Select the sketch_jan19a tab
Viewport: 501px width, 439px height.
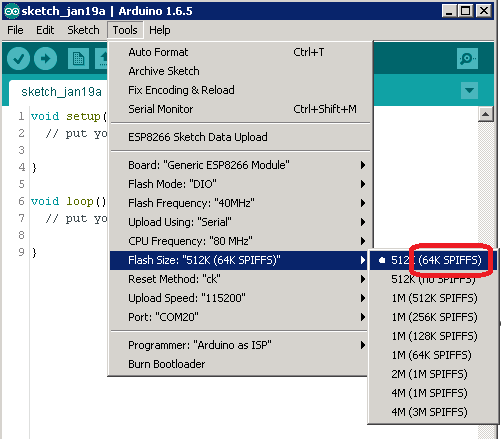[61, 92]
